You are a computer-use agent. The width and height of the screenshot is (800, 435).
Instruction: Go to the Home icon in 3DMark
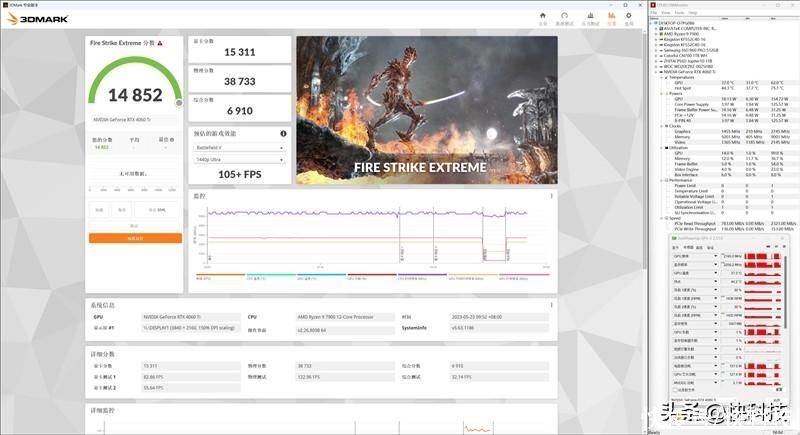pos(543,16)
